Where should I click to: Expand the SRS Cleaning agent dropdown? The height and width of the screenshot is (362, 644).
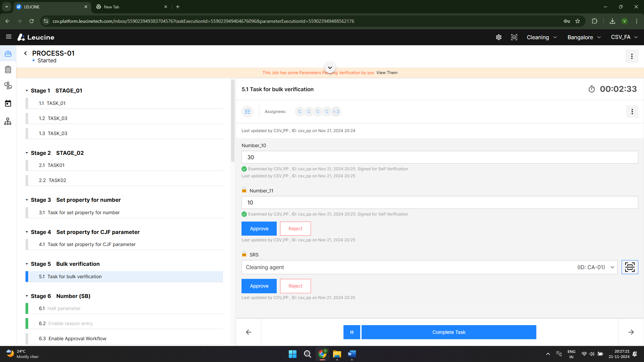(x=612, y=267)
